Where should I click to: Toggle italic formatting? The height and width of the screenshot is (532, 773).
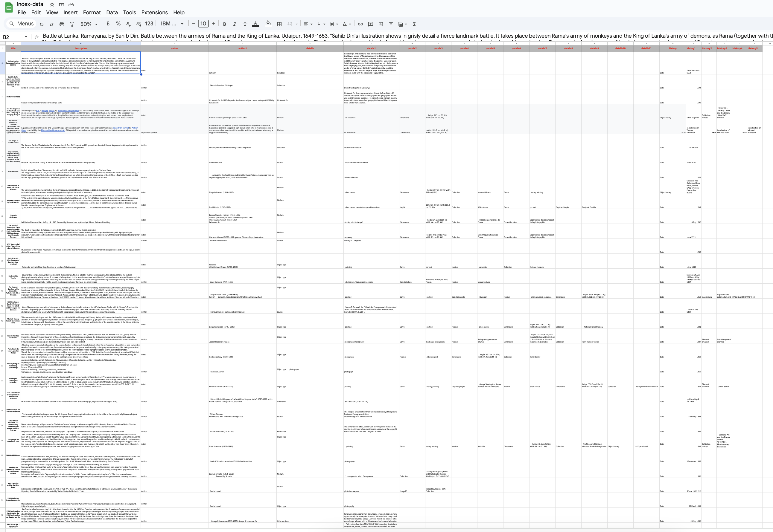(x=235, y=24)
